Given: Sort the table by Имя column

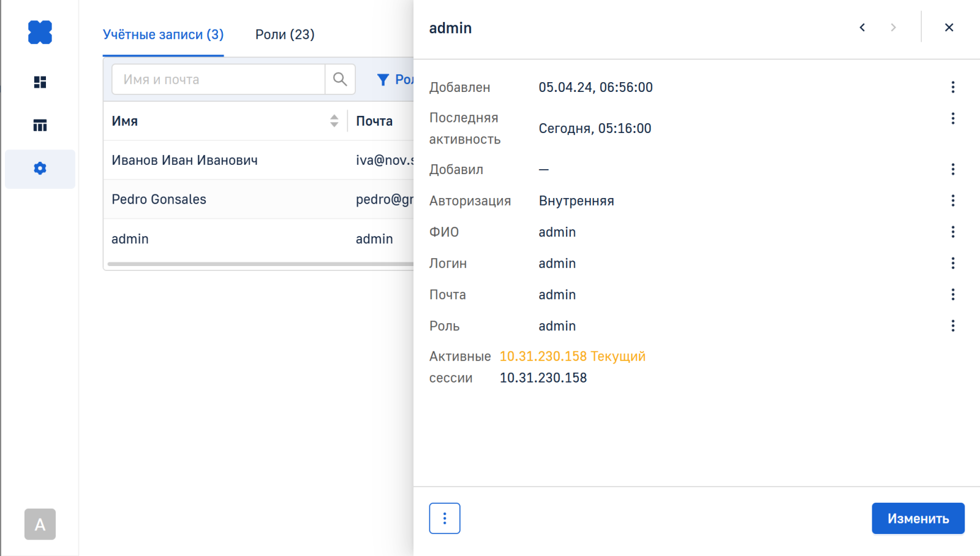Looking at the screenshot, I should tap(334, 121).
